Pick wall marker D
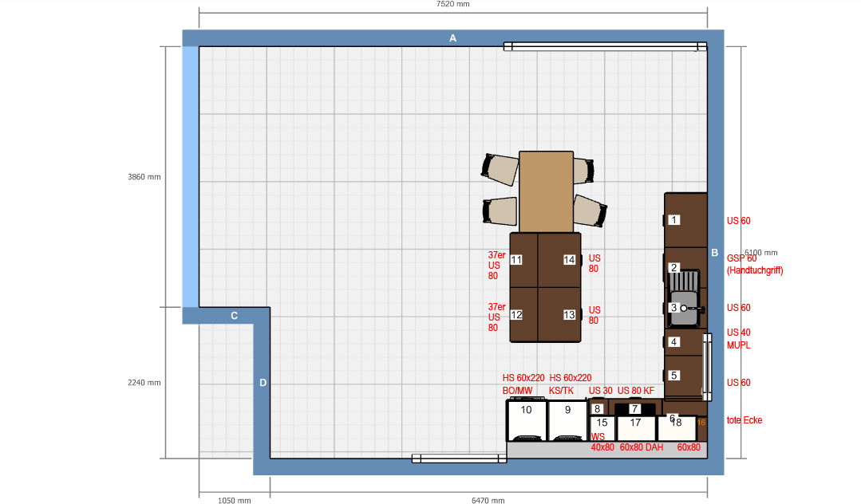 263,384
